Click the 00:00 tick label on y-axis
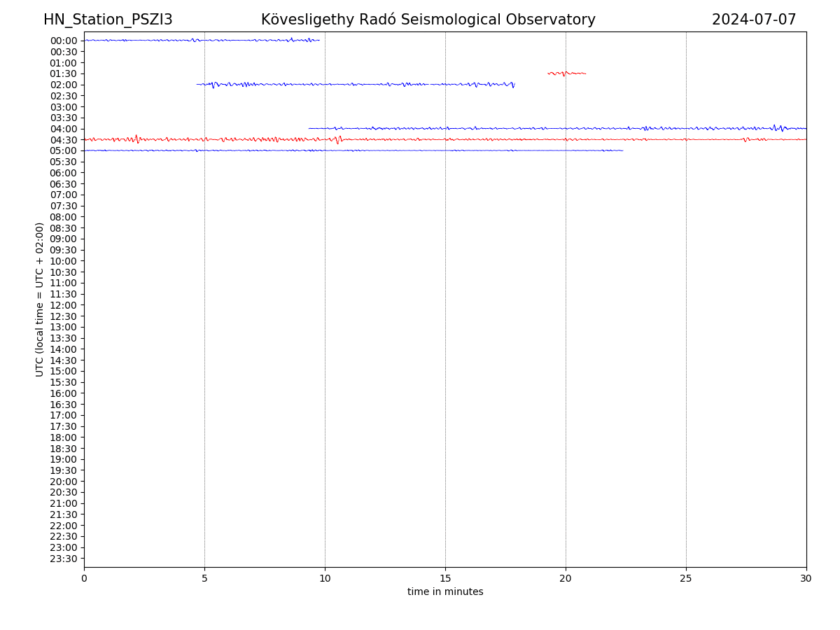 (63, 41)
